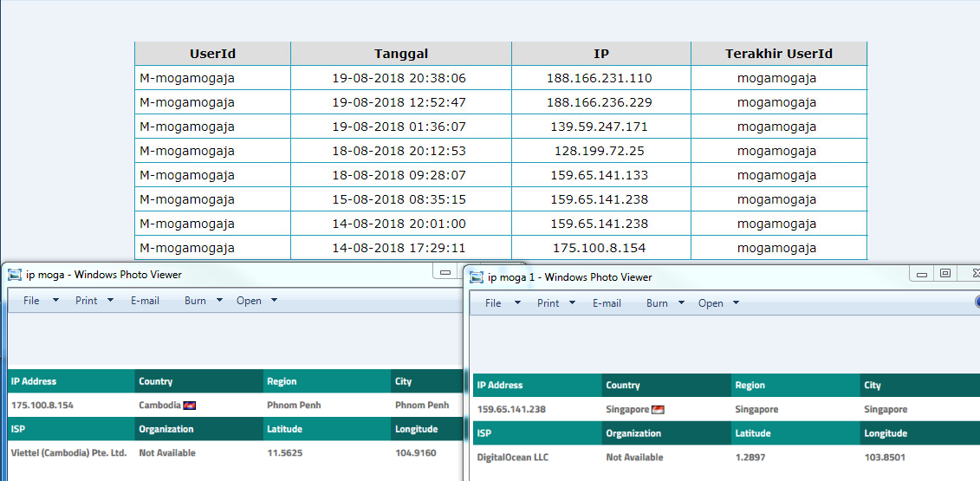
Task: Click the photo icon in the 'ip moga 1' title bar
Action: (x=476, y=277)
